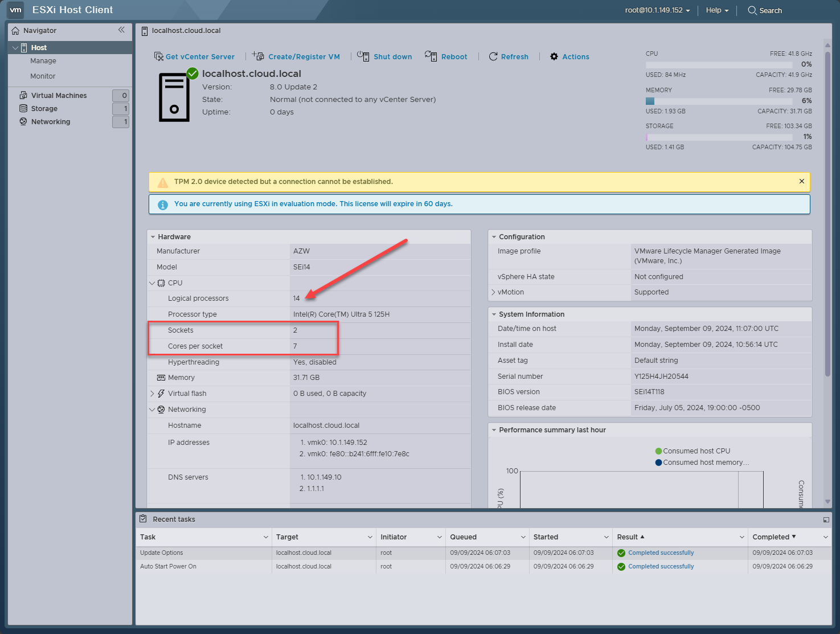This screenshot has width=840, height=634.
Task: Collapse the CPU hardware section
Action: [152, 283]
